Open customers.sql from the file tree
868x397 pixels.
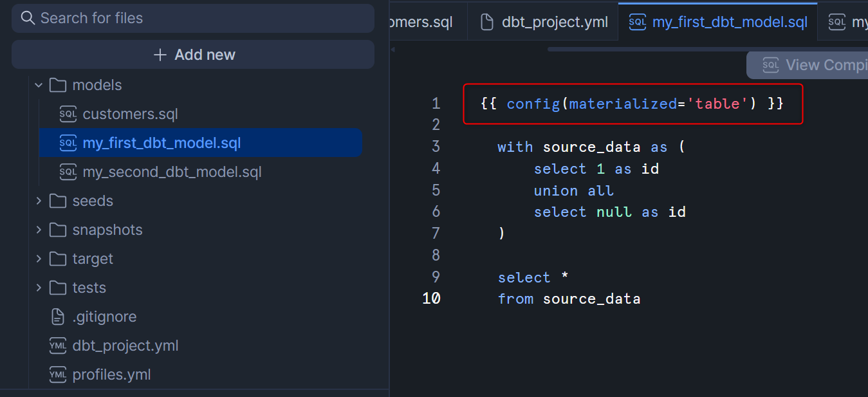[131, 114]
